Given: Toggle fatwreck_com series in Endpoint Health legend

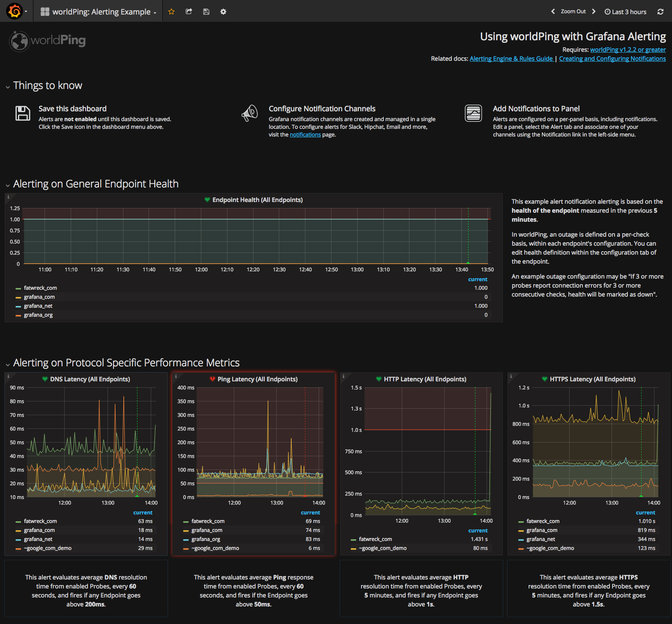Looking at the screenshot, I should pyautogui.click(x=40, y=288).
